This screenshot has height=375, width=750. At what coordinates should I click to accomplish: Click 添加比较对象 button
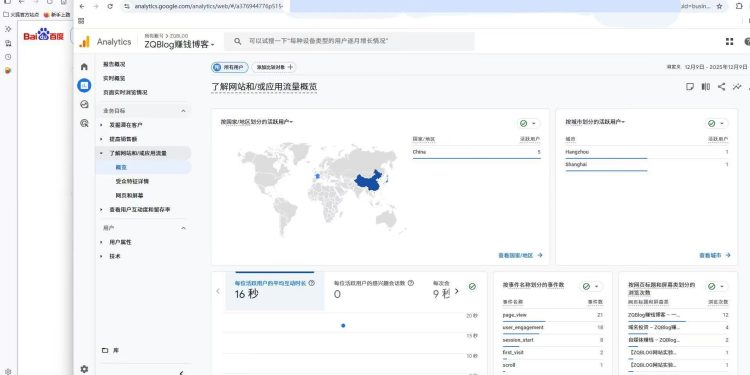pos(274,67)
